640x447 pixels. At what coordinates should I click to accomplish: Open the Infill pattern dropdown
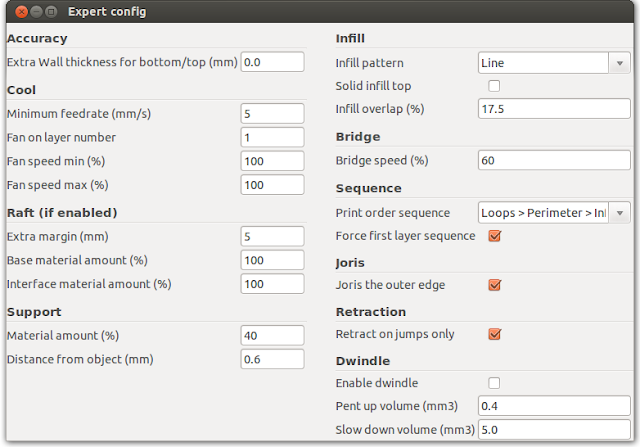click(x=553, y=63)
